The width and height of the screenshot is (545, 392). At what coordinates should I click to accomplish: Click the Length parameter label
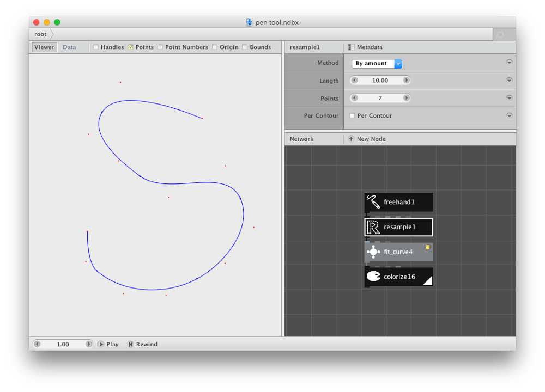pyautogui.click(x=329, y=81)
